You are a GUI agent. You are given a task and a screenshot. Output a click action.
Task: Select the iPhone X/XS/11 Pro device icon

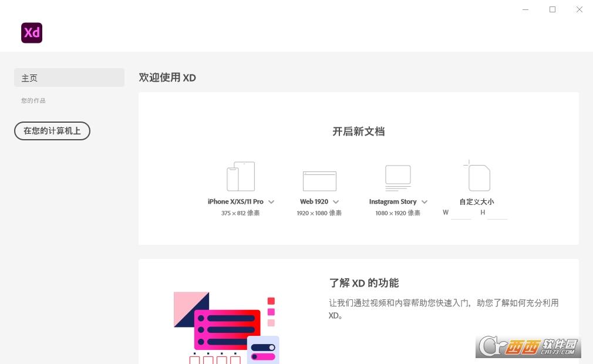[241, 176]
